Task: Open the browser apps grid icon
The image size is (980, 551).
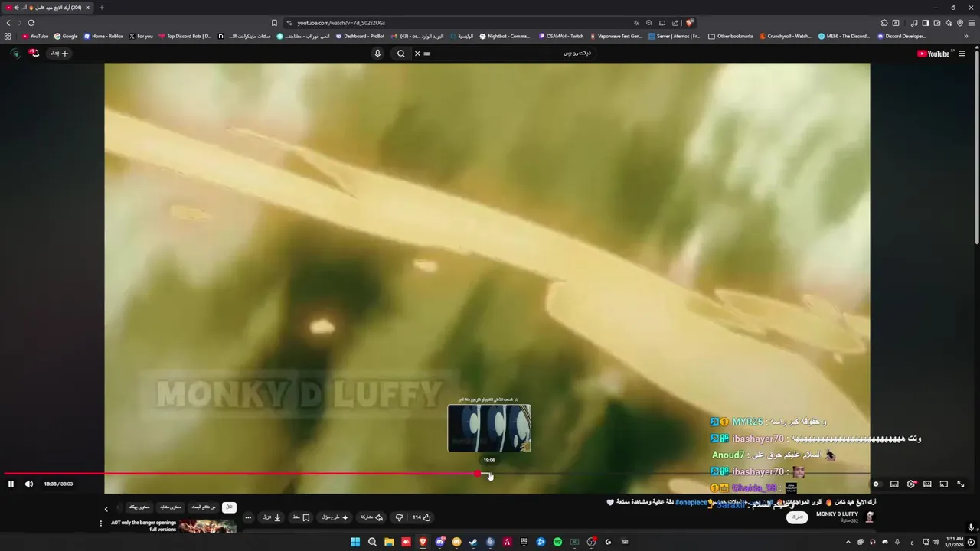Action: 8,36
